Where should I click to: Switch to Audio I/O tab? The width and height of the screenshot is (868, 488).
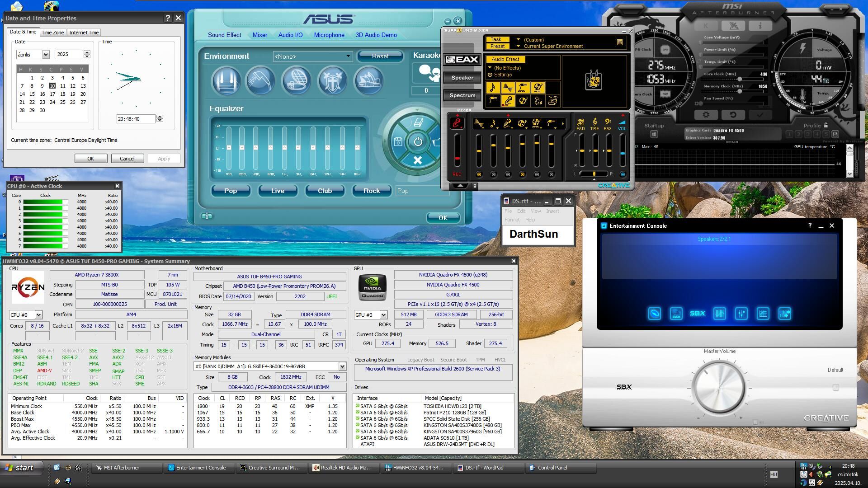tap(290, 35)
